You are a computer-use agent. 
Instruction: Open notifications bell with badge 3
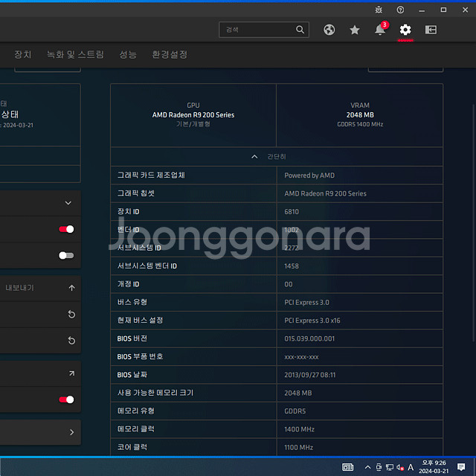tap(381, 29)
